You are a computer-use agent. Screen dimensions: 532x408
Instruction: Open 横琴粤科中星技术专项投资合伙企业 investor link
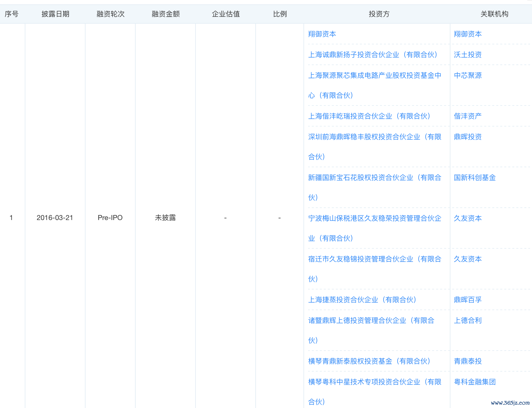pyautogui.click(x=375, y=392)
